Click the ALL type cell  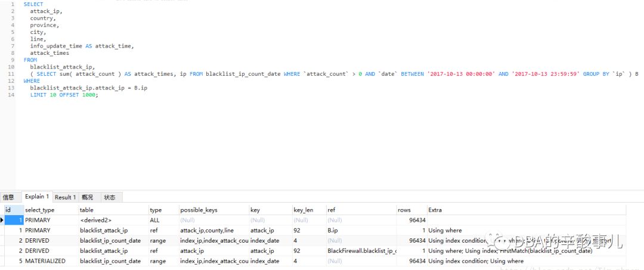[x=155, y=221]
